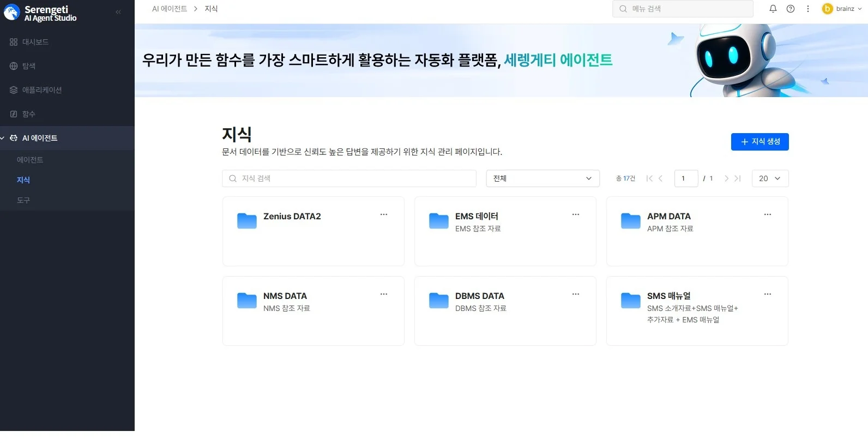This screenshot has height=443, width=868.
Task: Click the NMS DATA folder icon
Action: (x=246, y=301)
